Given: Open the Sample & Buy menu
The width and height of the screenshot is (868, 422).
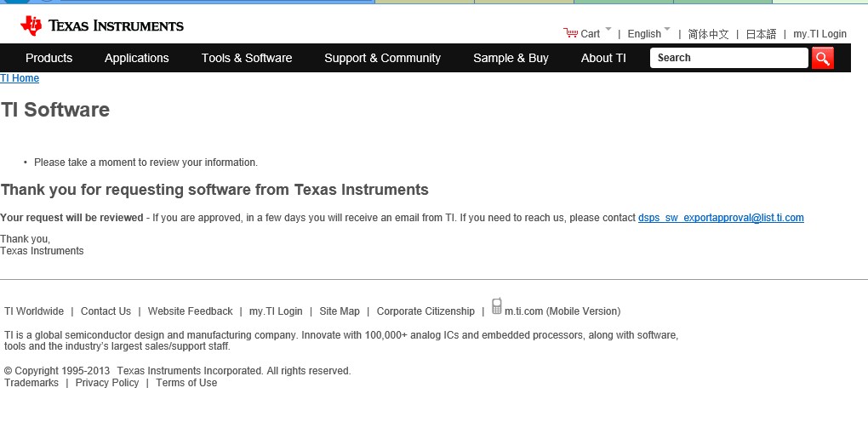Looking at the screenshot, I should (x=511, y=58).
